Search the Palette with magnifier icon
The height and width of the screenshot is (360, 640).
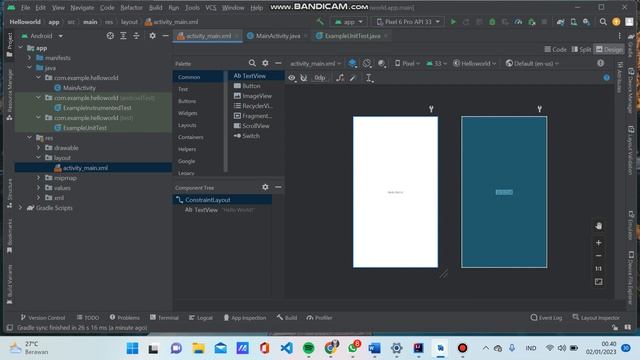[x=252, y=63]
